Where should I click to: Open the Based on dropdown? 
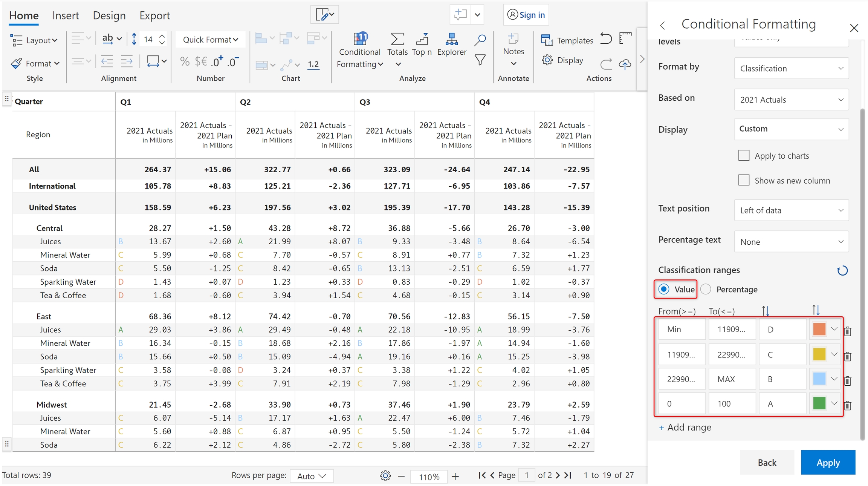tap(791, 100)
